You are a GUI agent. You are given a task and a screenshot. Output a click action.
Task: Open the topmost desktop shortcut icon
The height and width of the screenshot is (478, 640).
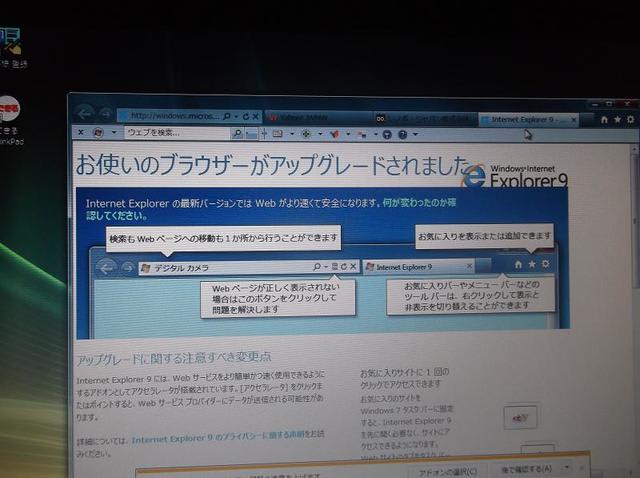(11, 48)
